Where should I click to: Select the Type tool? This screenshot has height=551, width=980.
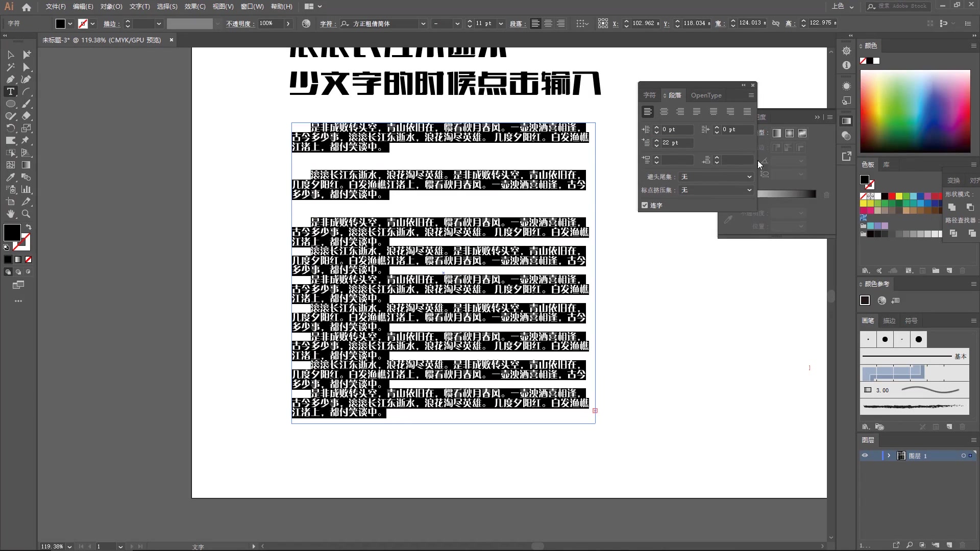point(10,91)
